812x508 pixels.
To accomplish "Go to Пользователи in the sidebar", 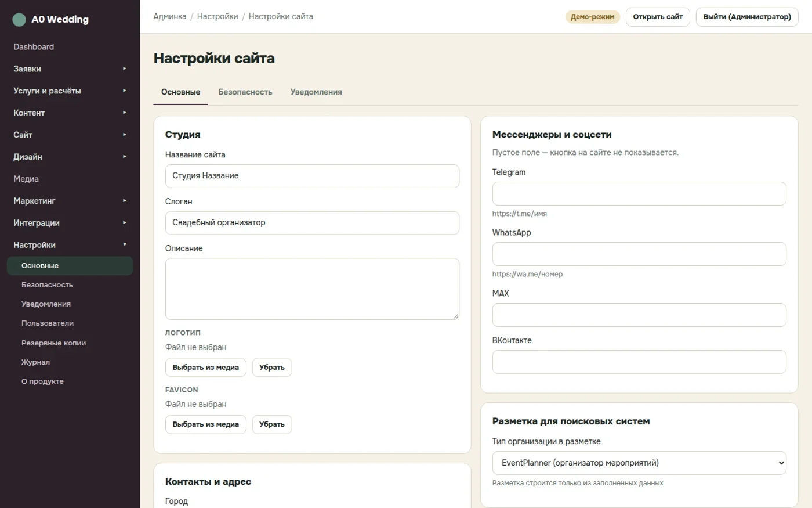I will pos(70,323).
